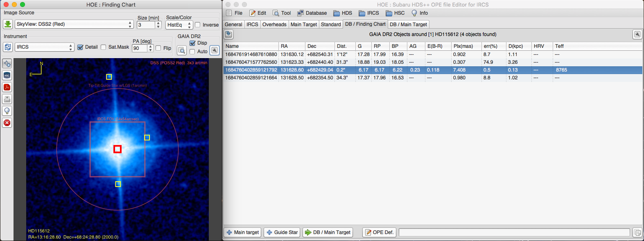Click the green download image icon
The width and height of the screenshot is (644, 241).
[7, 25]
